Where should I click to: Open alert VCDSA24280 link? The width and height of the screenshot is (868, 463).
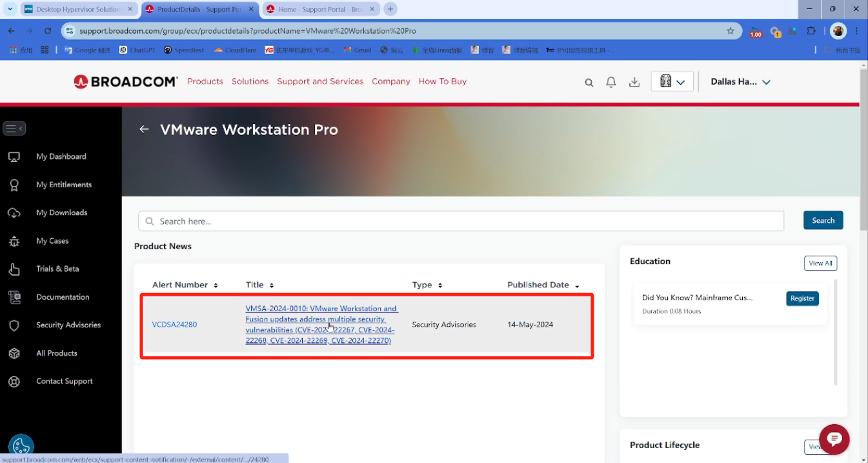[x=174, y=325]
